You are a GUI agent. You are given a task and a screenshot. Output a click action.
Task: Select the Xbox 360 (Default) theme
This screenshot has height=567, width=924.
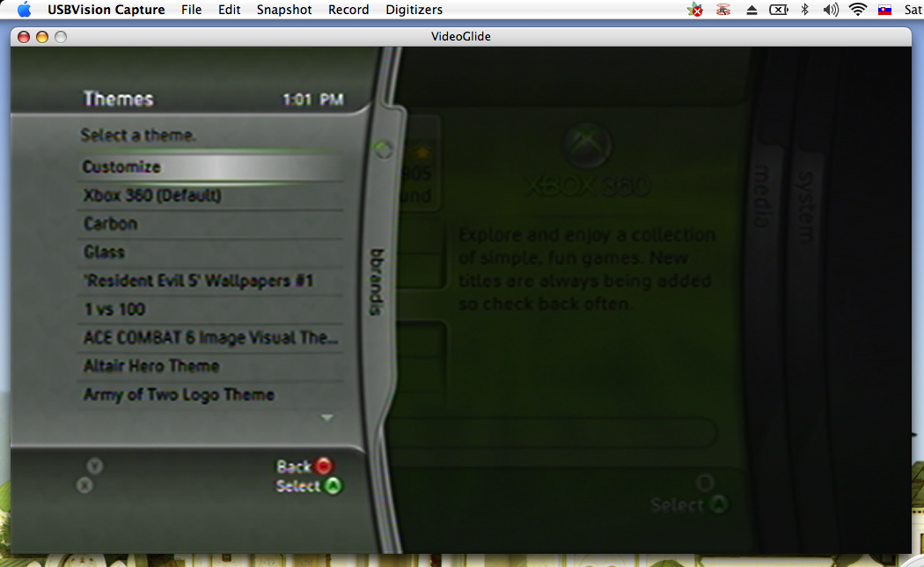pyautogui.click(x=210, y=195)
